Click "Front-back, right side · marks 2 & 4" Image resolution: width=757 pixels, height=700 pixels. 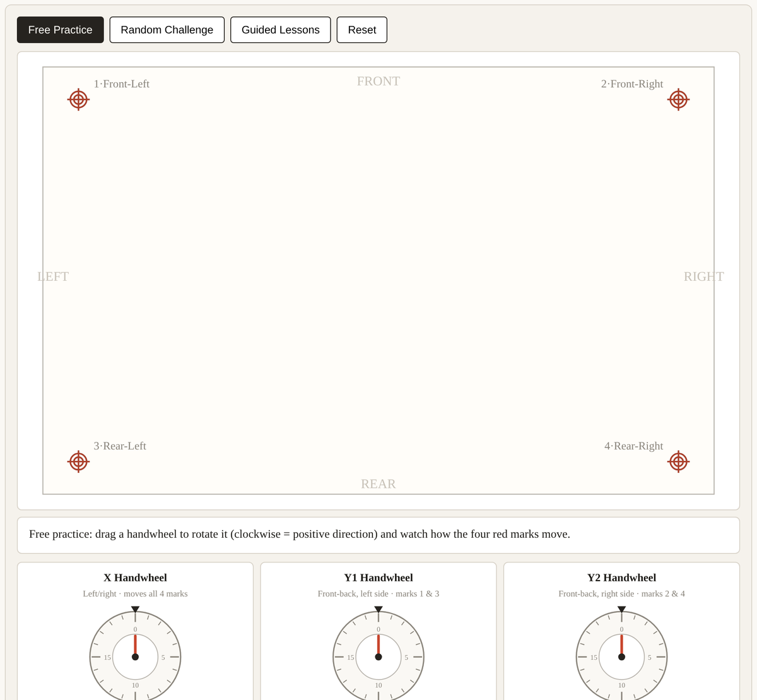coord(621,594)
